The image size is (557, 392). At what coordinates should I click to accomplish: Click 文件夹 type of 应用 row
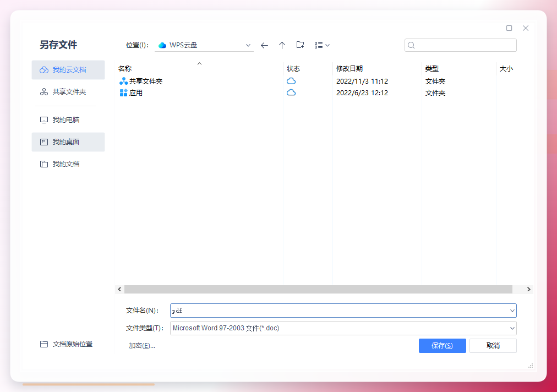pos(435,92)
